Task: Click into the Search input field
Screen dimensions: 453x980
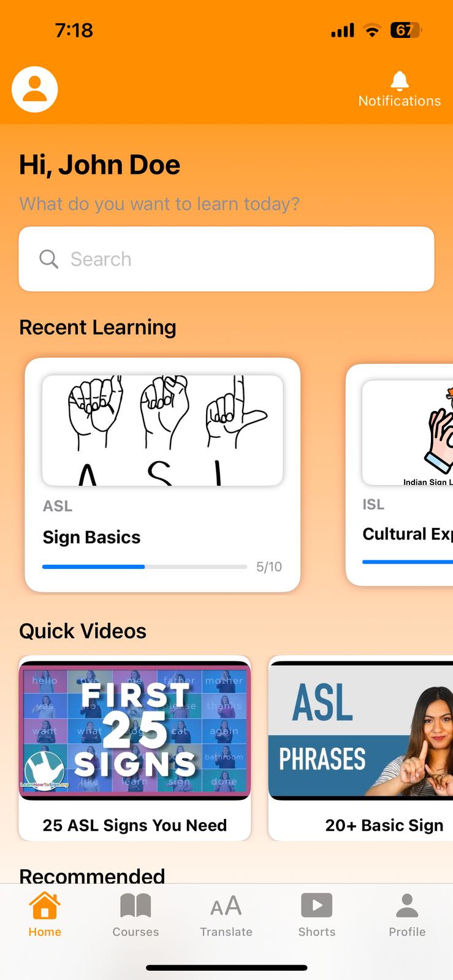Action: [x=226, y=259]
